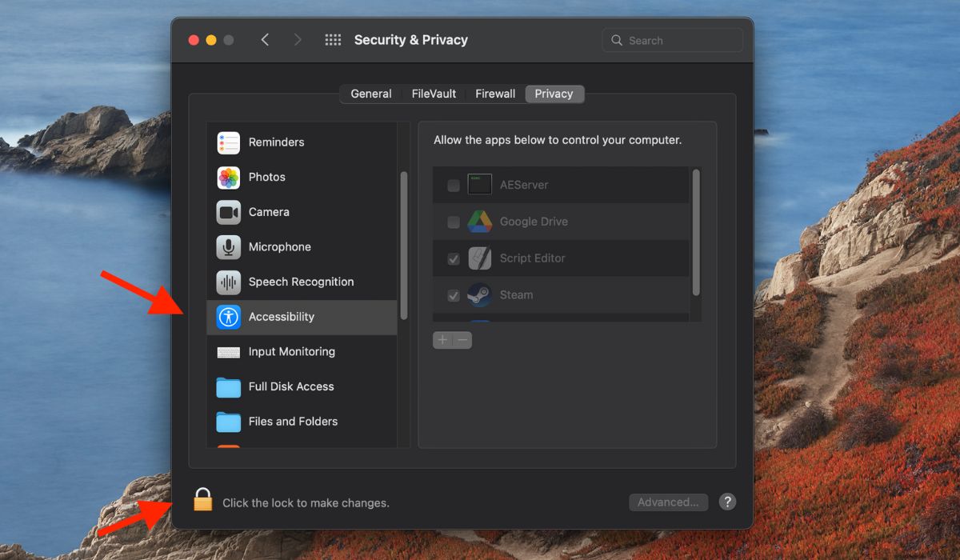Select Full Disk Access category
Viewport: 960px width, 560px height.
click(x=290, y=386)
